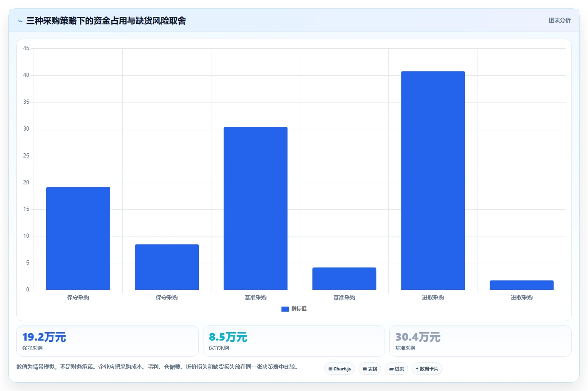Viewport: 588px width, 391px height.
Task: Toggle the 指标值 legend color box
Action: tap(285, 309)
